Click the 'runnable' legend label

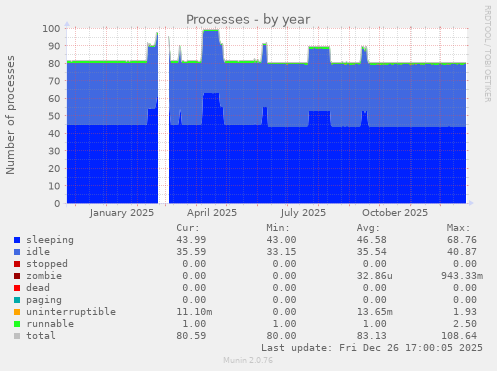[x=50, y=324]
